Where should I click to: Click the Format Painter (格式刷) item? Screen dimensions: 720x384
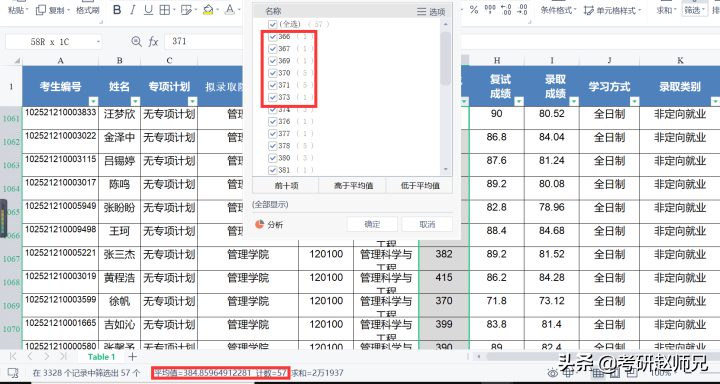click(x=88, y=10)
